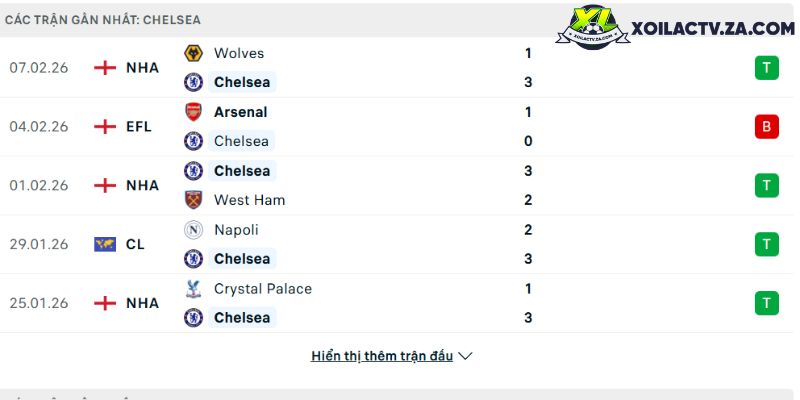Click the Champions League CL flag icon
Screen dimensions: 800x400
[105, 244]
